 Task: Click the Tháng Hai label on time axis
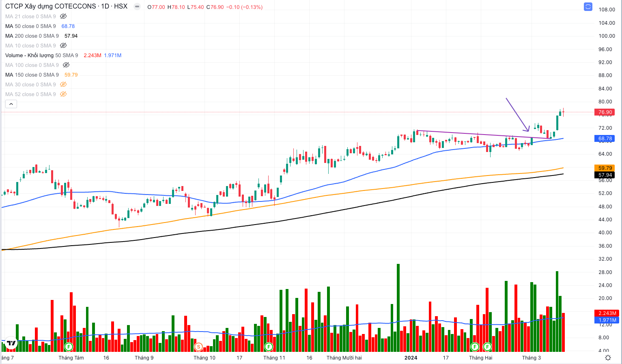click(480, 358)
